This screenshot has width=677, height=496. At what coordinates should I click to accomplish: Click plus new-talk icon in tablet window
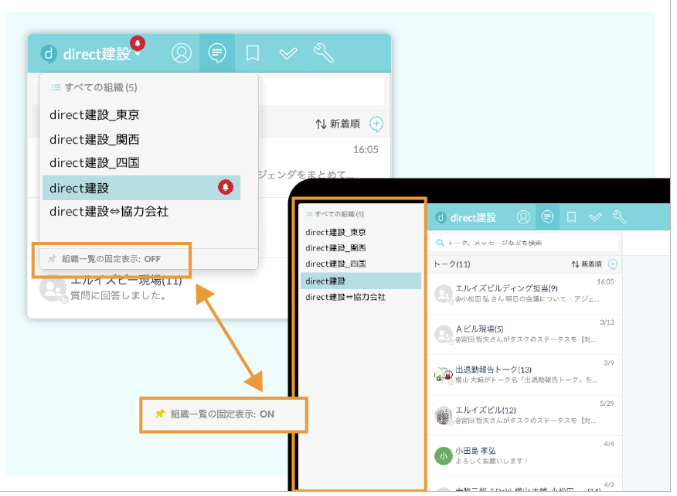coord(613,264)
